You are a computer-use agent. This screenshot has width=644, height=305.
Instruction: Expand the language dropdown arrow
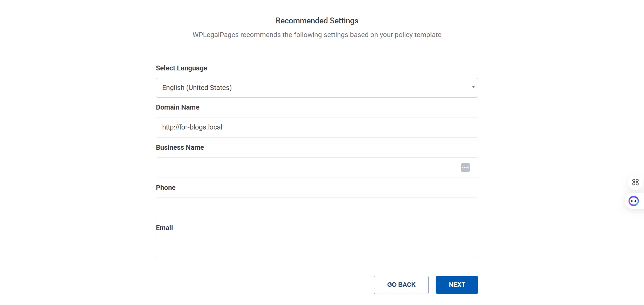[x=473, y=87]
